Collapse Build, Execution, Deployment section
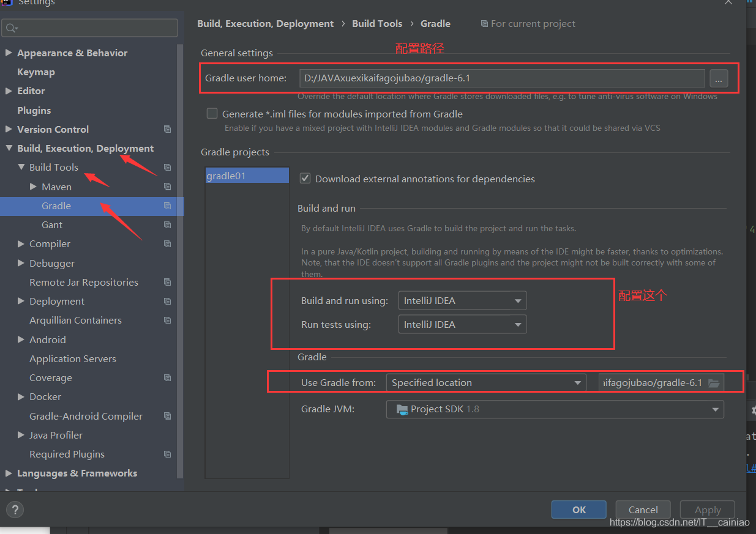The image size is (756, 534). click(x=9, y=148)
